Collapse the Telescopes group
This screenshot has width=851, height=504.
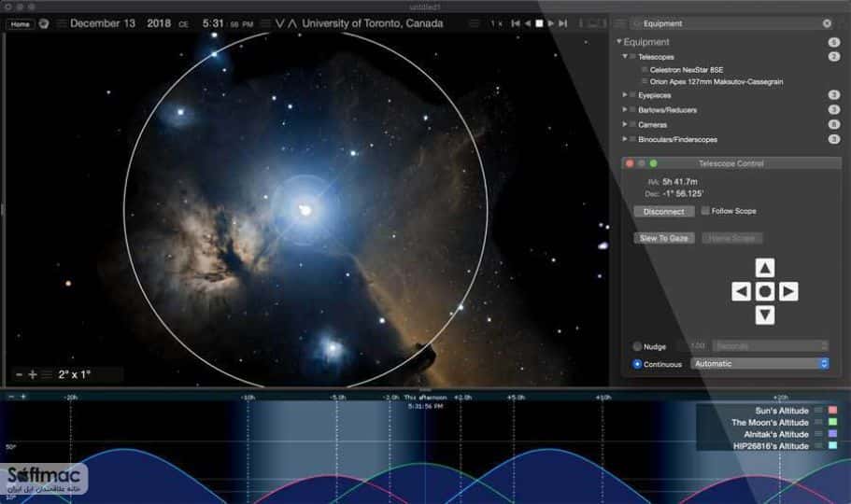pos(625,56)
